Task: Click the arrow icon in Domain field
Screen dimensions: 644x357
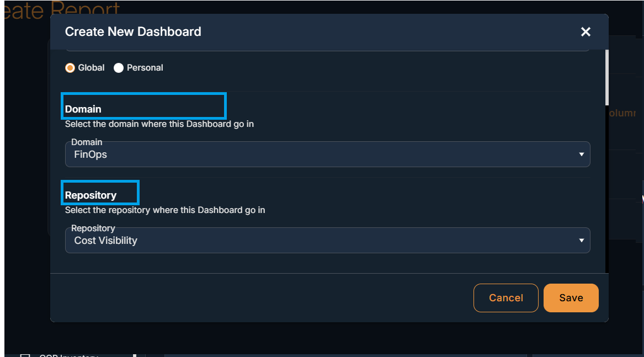Action: [581, 154]
